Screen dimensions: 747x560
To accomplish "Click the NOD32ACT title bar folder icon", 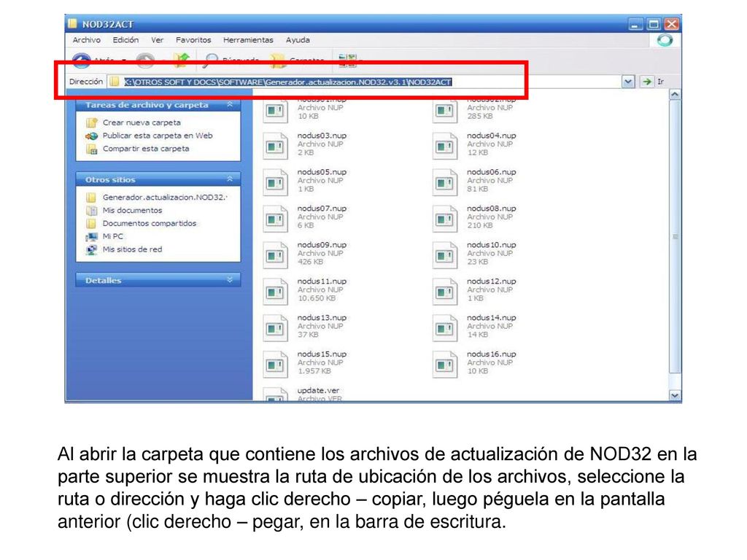I will (x=72, y=23).
